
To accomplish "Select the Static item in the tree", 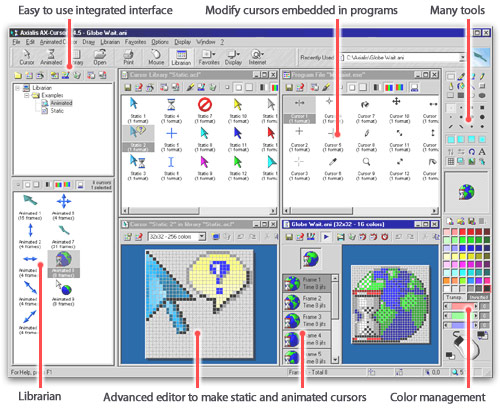I will 57,111.
